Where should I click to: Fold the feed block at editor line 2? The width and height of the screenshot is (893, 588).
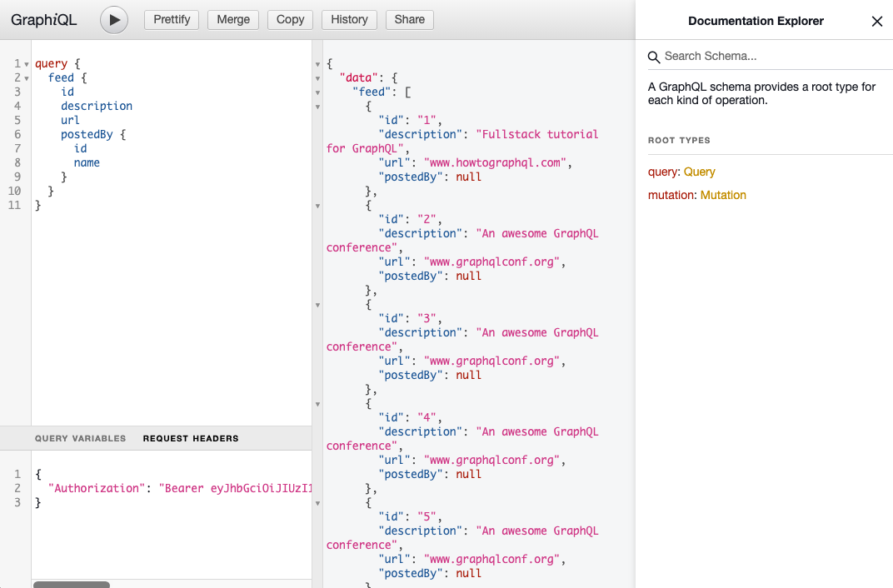[27, 78]
